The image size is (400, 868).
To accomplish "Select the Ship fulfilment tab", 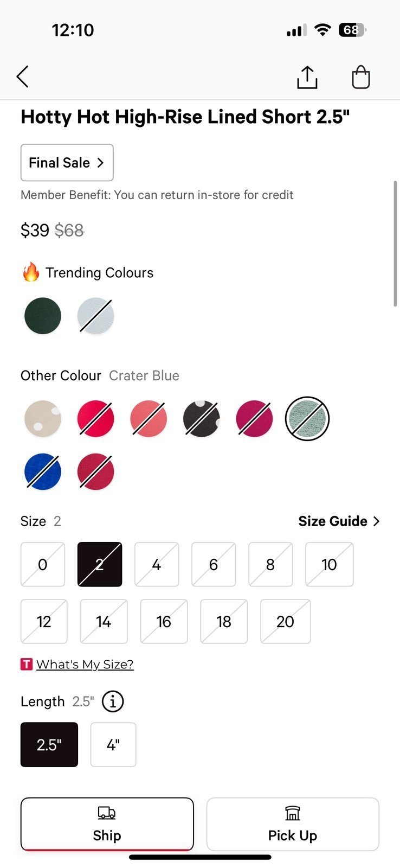I will 107,824.
